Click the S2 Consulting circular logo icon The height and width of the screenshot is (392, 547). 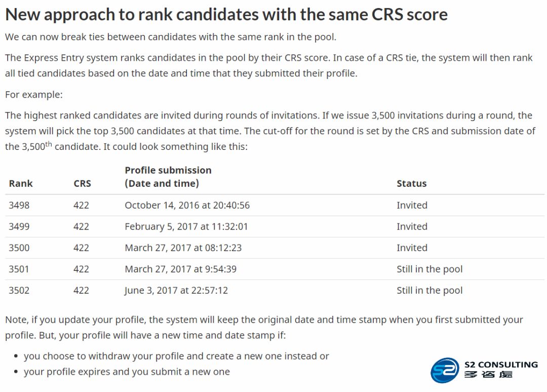click(x=445, y=370)
